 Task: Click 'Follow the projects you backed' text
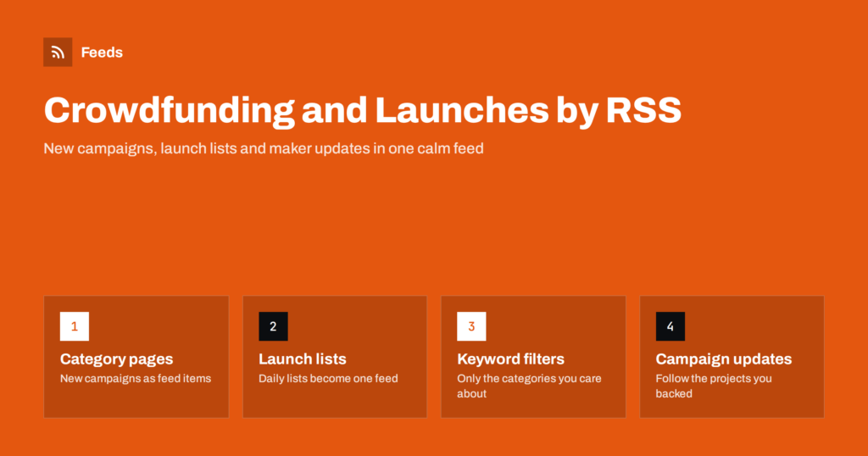[x=714, y=386]
